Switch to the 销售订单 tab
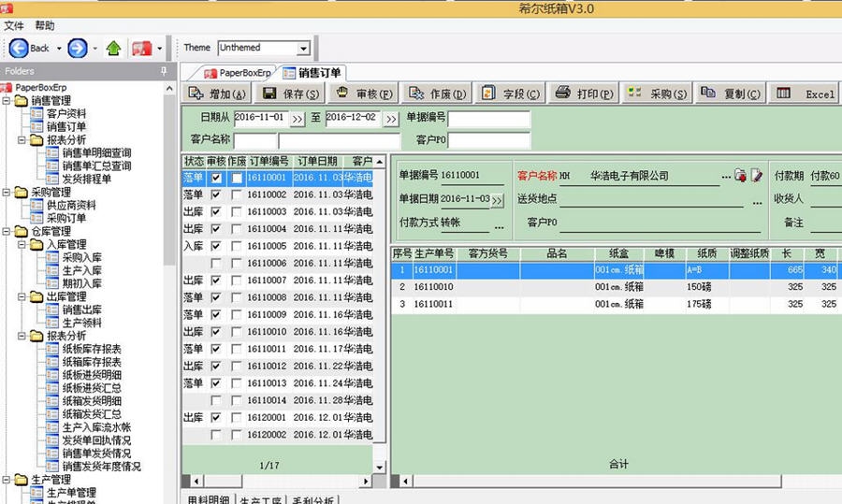Viewport: 842px width, 504px height. (312, 73)
